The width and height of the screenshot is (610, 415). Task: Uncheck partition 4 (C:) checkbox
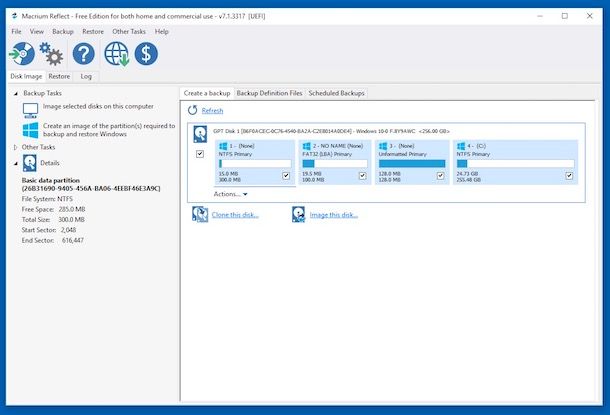(569, 176)
